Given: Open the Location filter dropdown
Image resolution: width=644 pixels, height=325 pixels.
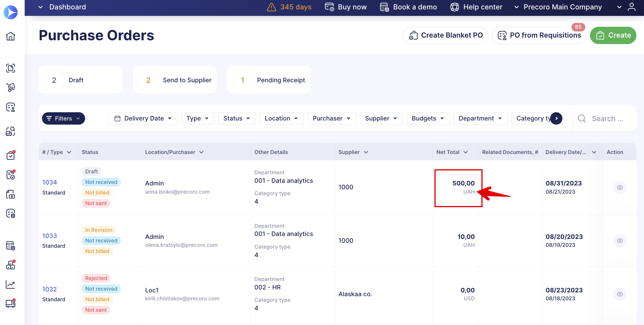Looking at the screenshot, I should tap(281, 118).
